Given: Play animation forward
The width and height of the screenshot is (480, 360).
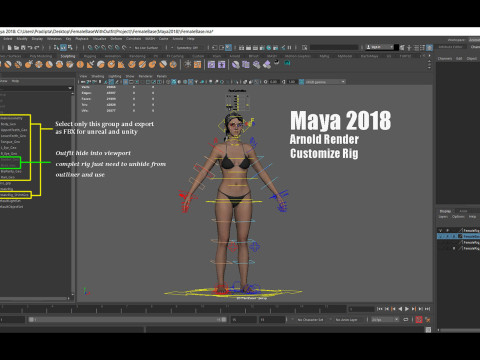Looking at the screenshot, I should pos(407,309).
